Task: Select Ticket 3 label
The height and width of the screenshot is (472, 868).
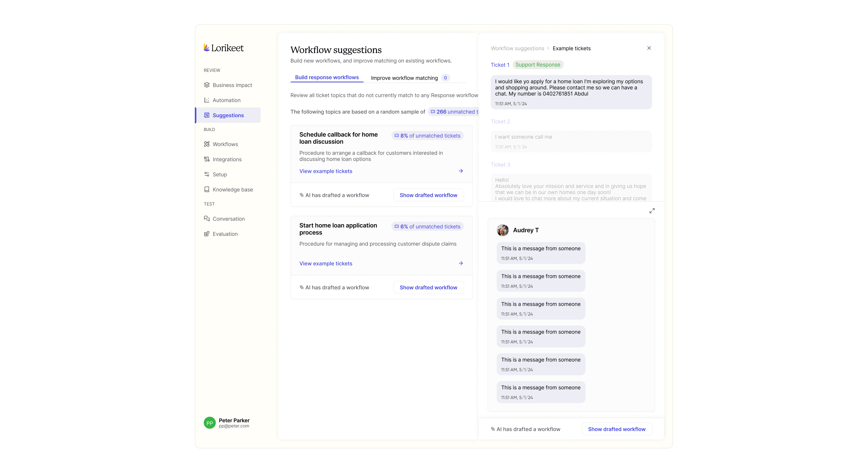Action: coord(500,164)
